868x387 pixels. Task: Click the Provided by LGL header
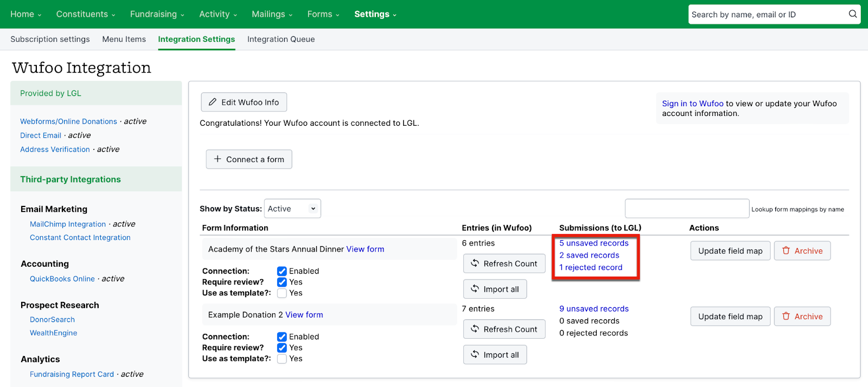(x=96, y=93)
